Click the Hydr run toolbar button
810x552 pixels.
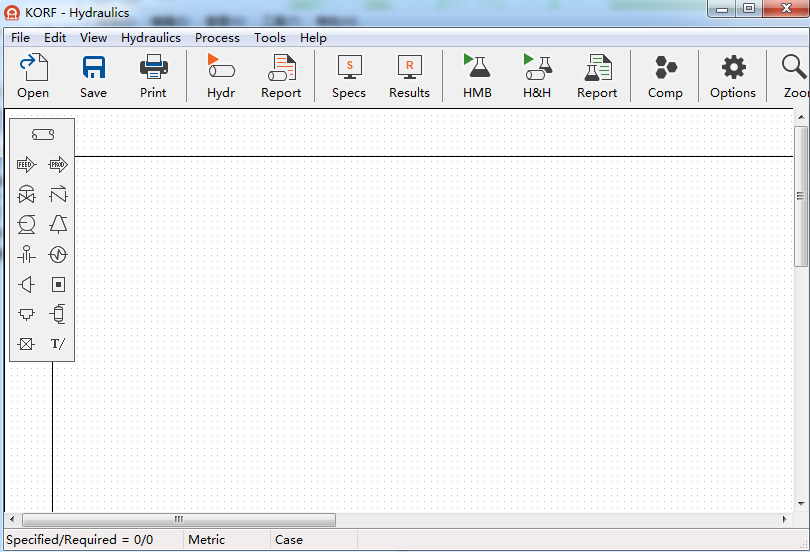coord(220,77)
